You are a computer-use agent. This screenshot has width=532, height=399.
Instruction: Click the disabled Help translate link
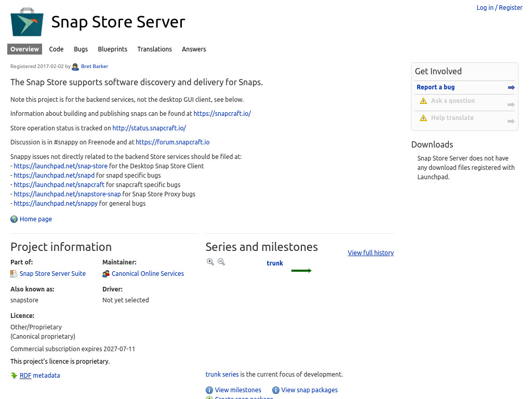[453, 118]
